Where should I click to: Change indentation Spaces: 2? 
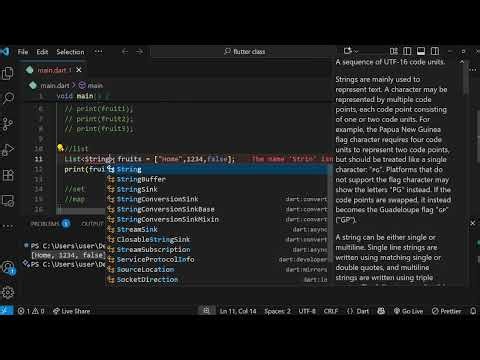(277, 311)
